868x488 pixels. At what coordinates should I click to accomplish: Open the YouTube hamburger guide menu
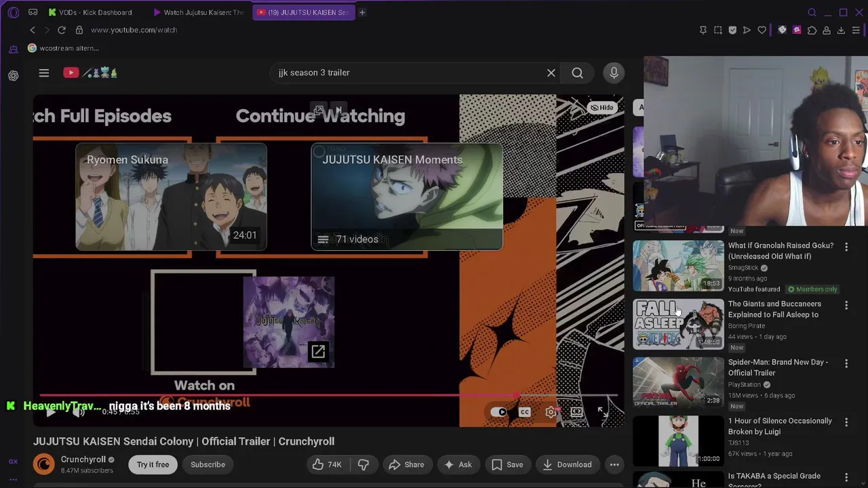(44, 73)
